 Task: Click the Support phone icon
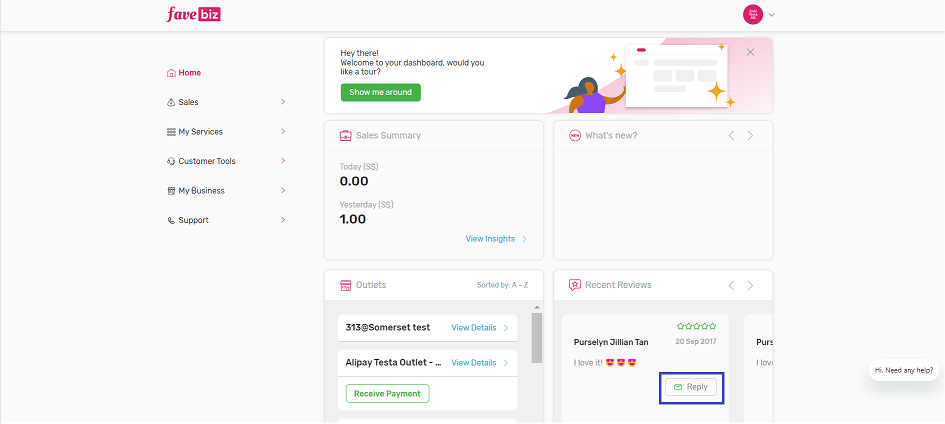[x=171, y=220]
